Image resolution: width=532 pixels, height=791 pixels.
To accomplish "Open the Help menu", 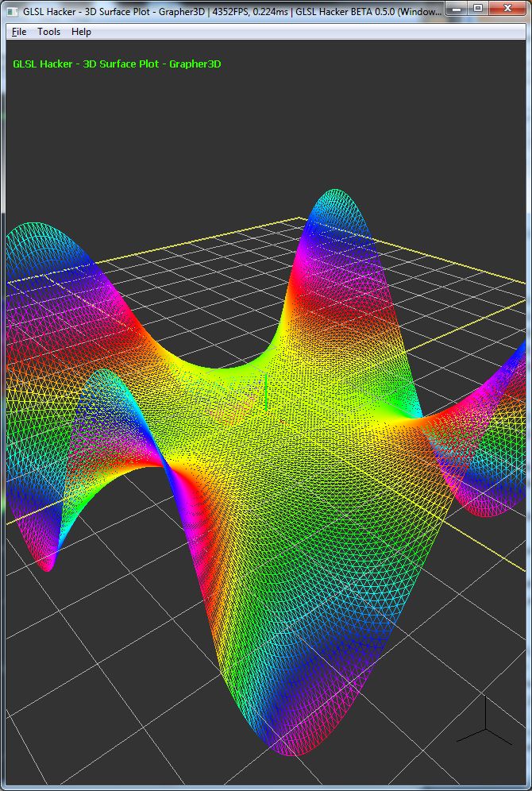I will point(81,32).
